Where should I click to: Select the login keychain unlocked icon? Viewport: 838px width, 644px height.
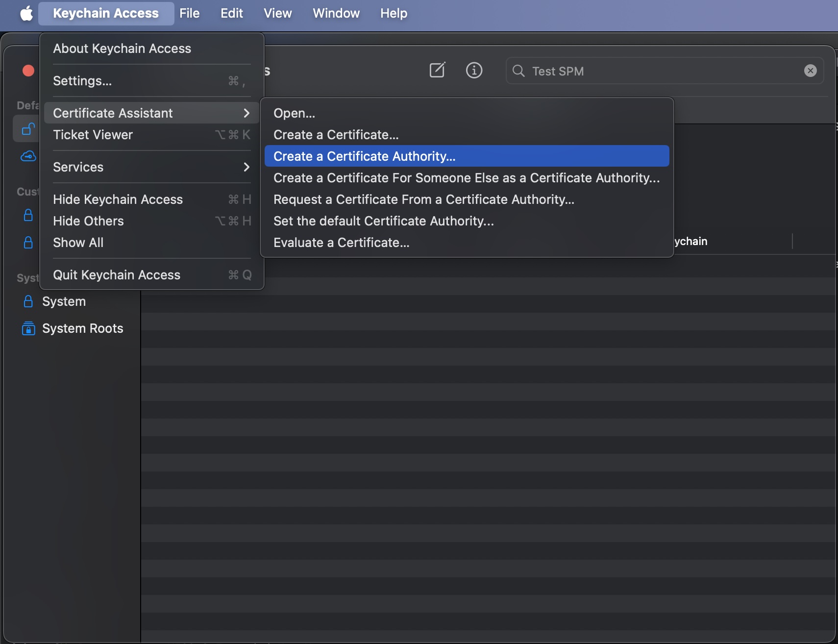click(x=28, y=129)
